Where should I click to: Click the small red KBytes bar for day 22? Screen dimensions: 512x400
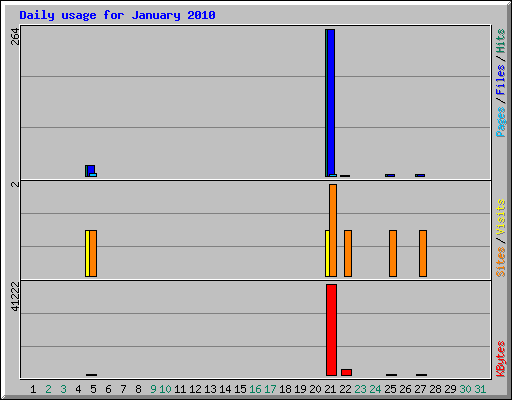(346, 372)
